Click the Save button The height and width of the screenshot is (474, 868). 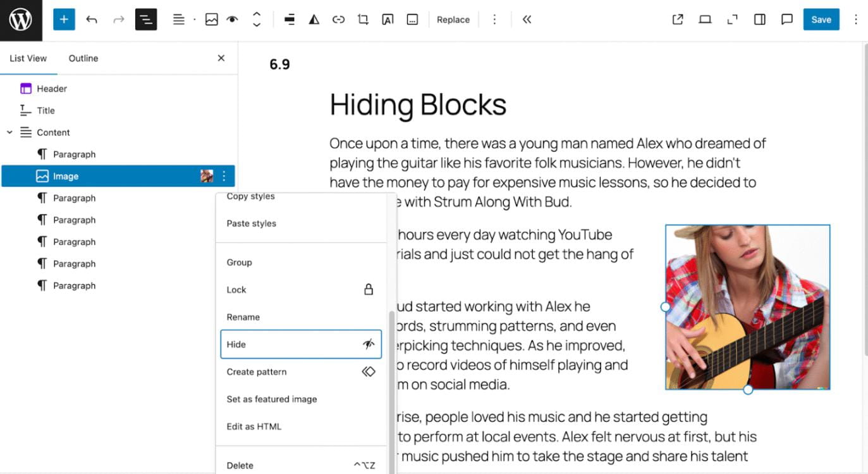pos(821,20)
